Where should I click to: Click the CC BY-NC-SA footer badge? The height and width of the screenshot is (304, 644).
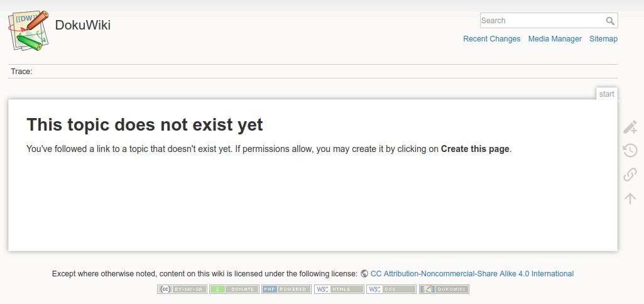point(182,290)
